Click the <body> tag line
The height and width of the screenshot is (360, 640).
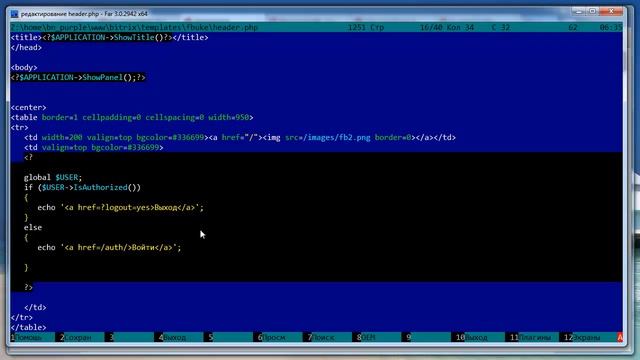[x=24, y=67]
